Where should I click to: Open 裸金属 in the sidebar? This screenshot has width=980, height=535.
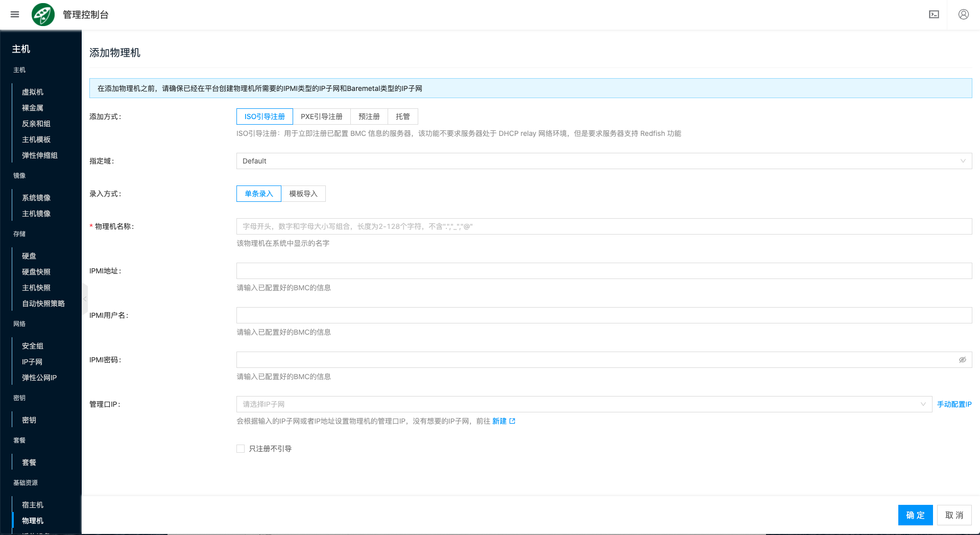[x=33, y=108]
